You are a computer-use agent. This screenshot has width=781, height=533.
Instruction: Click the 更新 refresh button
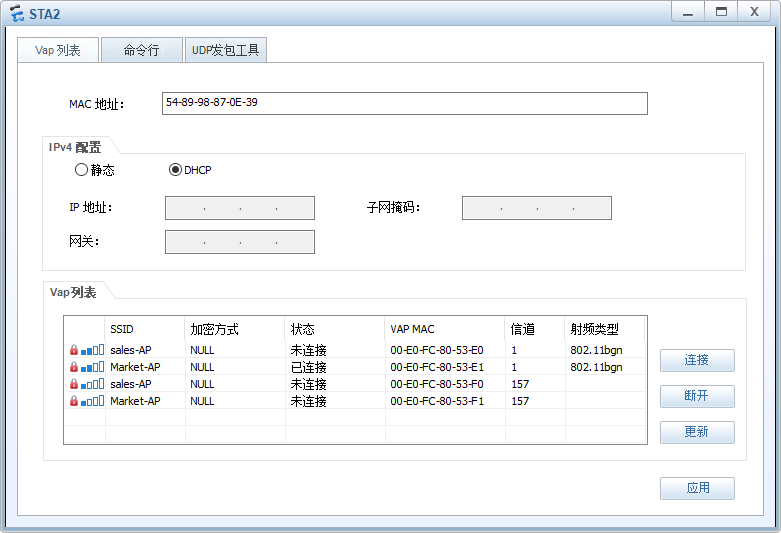(697, 432)
